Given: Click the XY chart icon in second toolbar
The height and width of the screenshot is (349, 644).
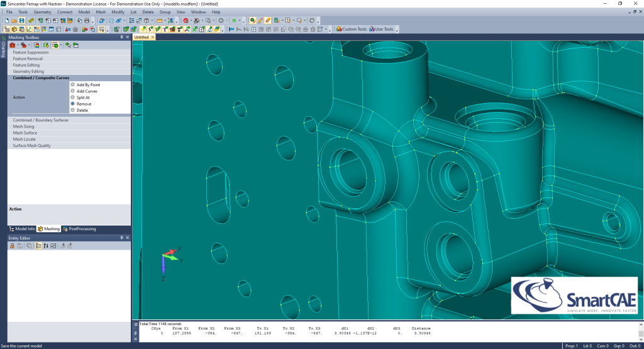Looking at the screenshot, I should pos(29,29).
